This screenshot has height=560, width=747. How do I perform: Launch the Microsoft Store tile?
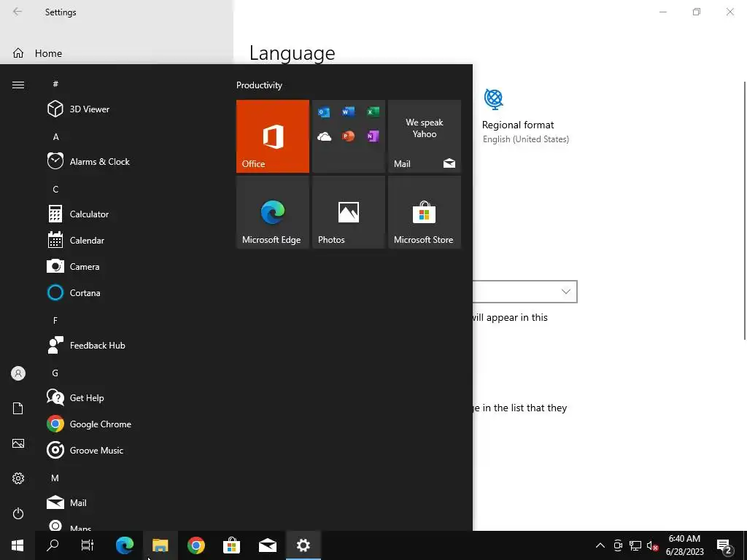tap(425, 212)
